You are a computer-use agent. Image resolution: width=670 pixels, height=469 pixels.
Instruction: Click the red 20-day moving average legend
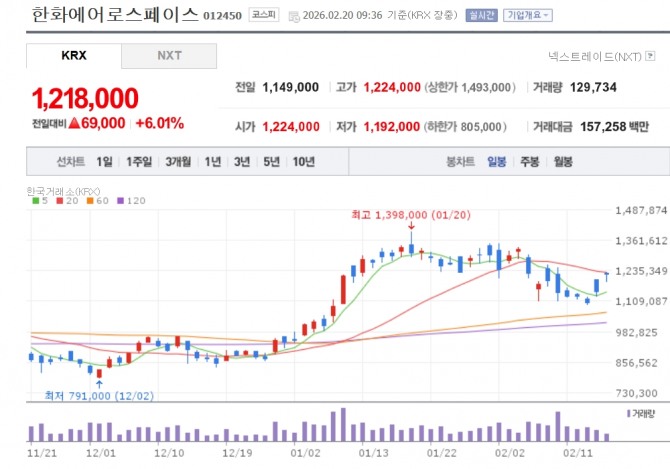[x=67, y=200]
